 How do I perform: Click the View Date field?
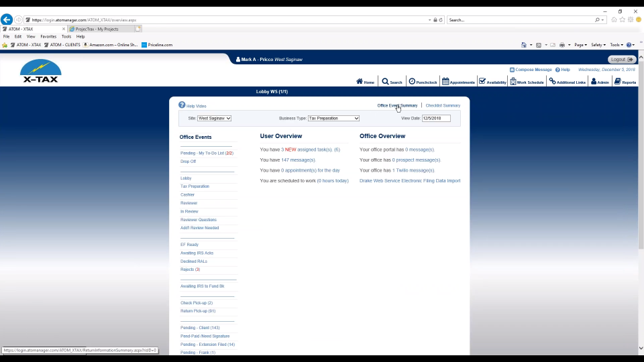[x=436, y=118]
